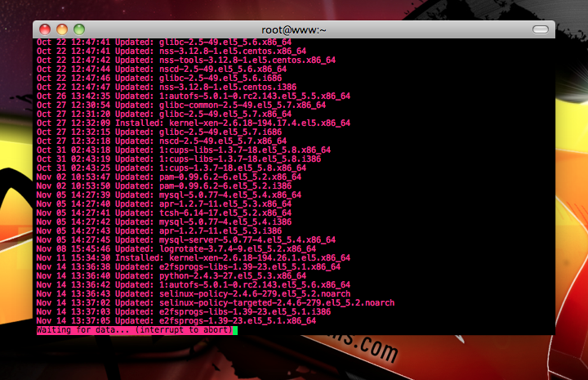Click the Oct 26 autofs-5.0.1 log line

194,96
